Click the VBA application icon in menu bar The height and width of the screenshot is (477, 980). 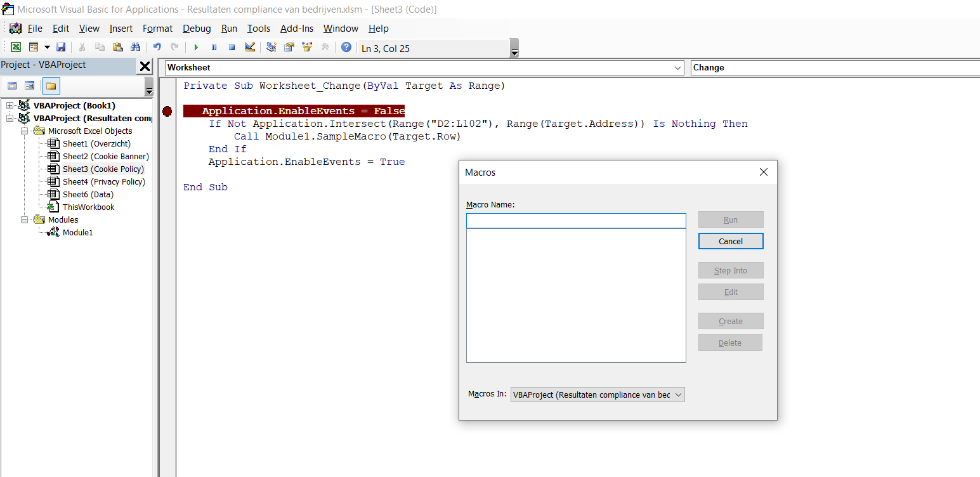tap(16, 29)
